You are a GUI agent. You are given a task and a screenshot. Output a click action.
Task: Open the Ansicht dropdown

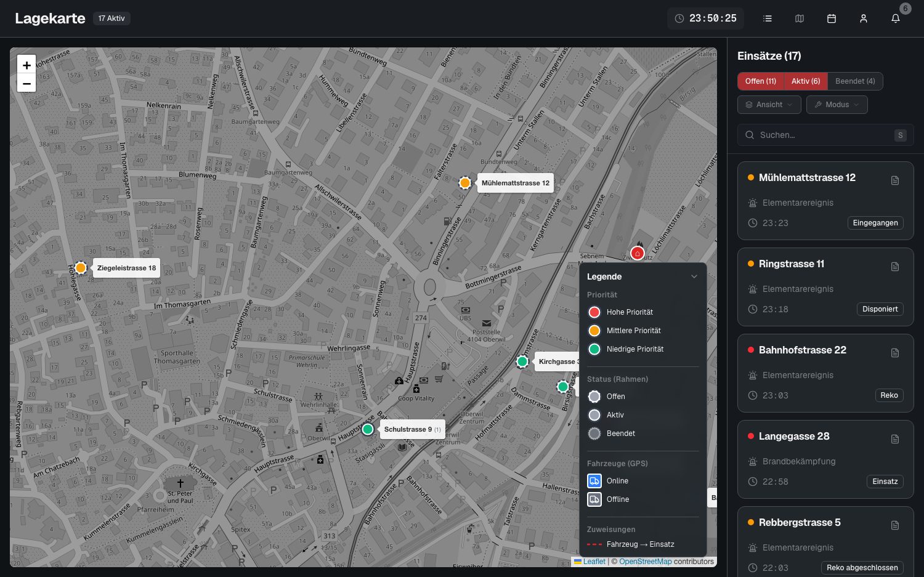[769, 105]
